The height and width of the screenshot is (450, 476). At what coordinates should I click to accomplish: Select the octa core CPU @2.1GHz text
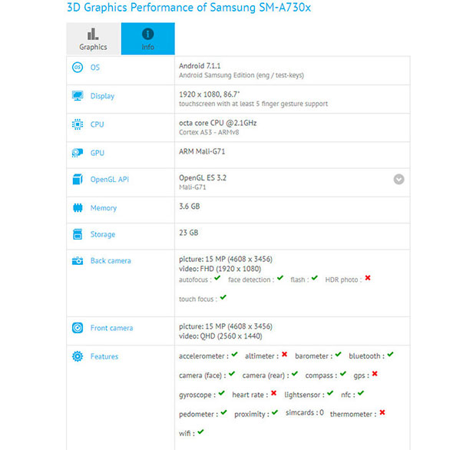click(x=218, y=123)
